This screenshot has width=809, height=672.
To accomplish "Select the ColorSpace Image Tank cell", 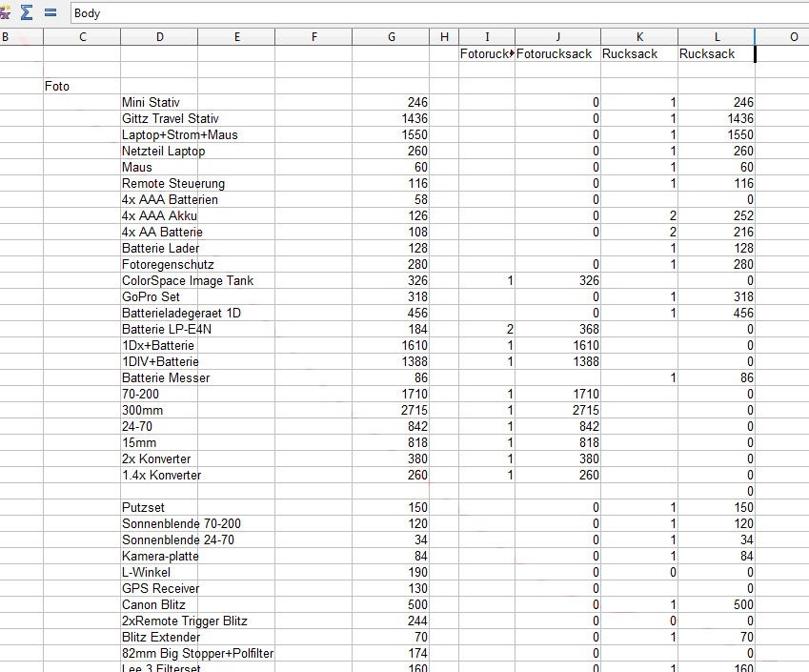I will [x=187, y=280].
